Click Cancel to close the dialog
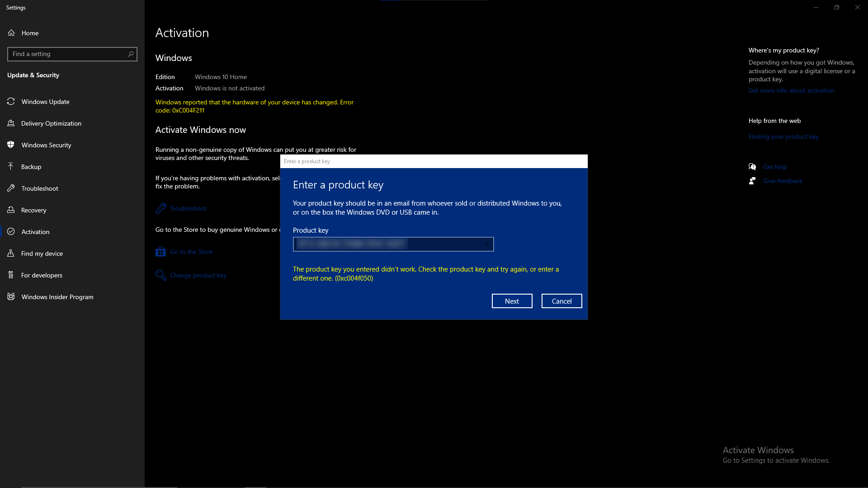The height and width of the screenshot is (488, 868). point(561,301)
